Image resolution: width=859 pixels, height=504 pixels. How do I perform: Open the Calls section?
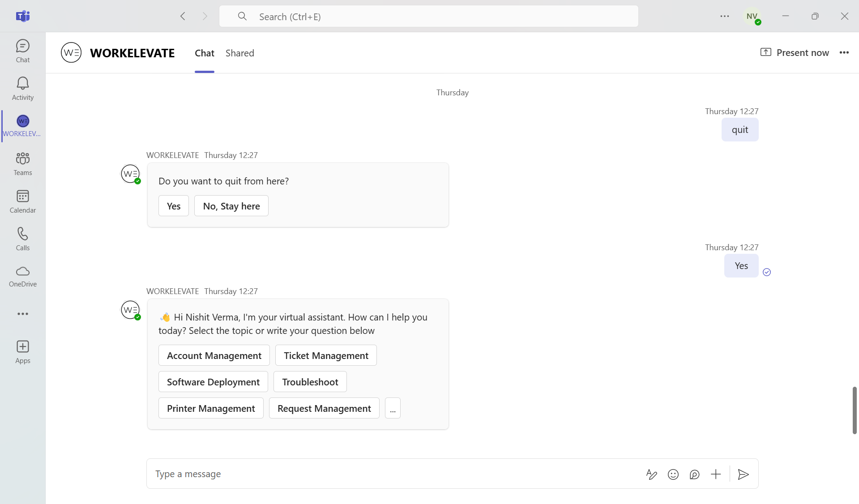pyautogui.click(x=22, y=238)
